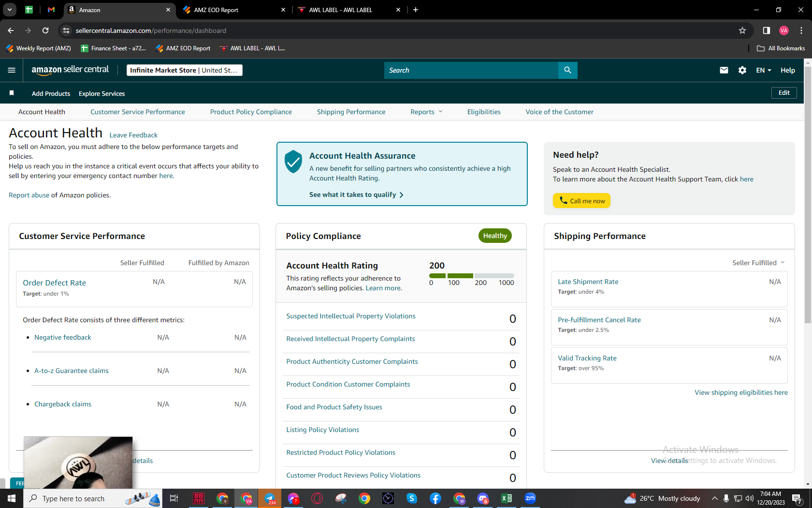Open the Infinite Market Store account switcher
Screen dimensions: 812x508
pos(184,70)
